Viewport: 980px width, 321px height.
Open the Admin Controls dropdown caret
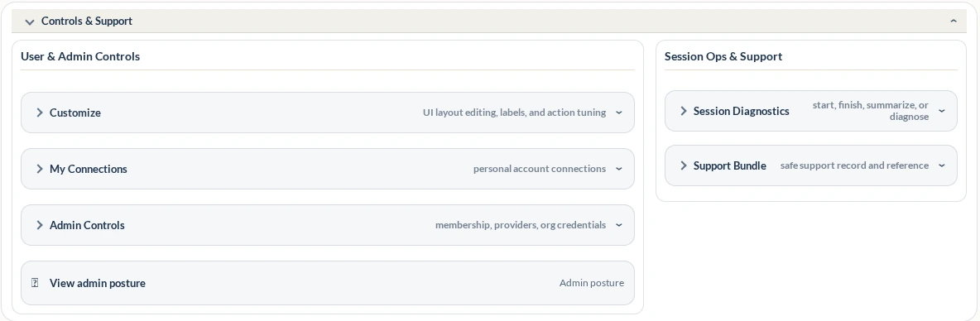[x=619, y=226]
